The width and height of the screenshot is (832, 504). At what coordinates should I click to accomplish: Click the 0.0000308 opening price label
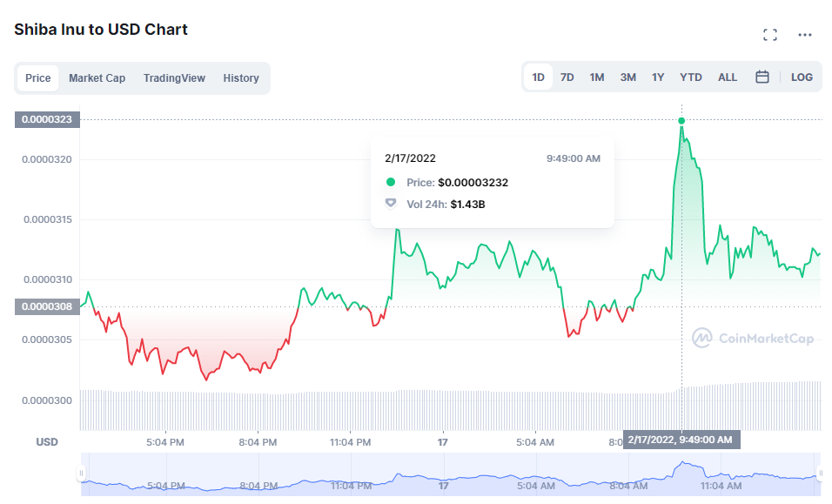coord(47,306)
